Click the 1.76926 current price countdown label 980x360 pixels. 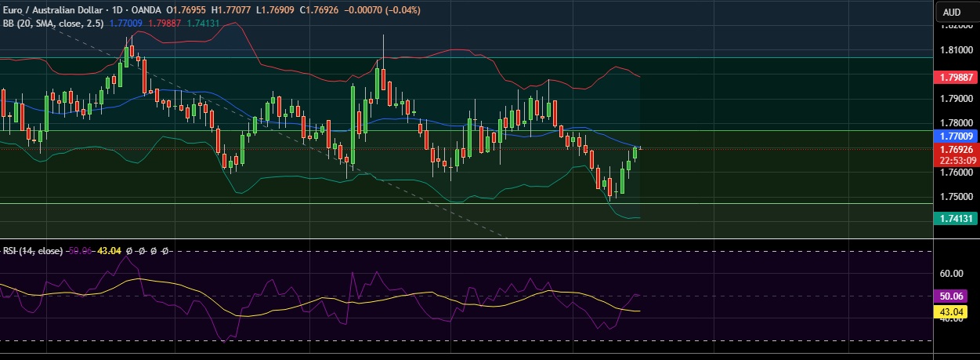(956, 154)
